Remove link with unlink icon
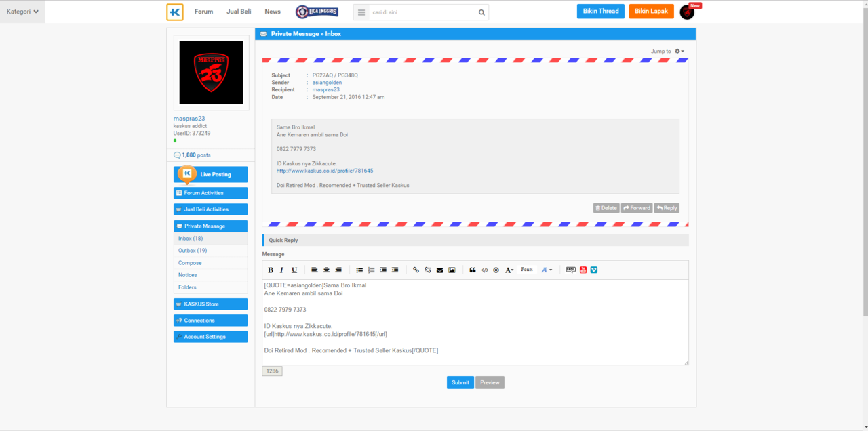The image size is (868, 431). click(x=428, y=270)
